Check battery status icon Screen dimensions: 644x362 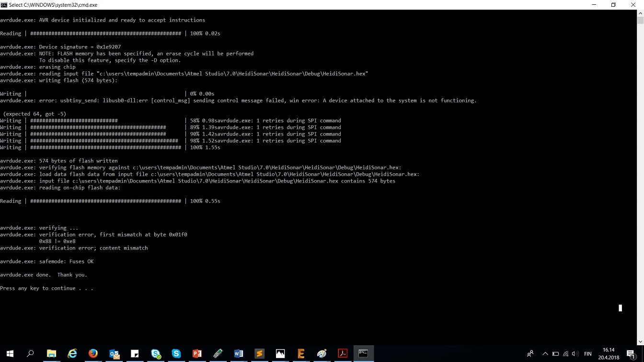pyautogui.click(x=555, y=354)
